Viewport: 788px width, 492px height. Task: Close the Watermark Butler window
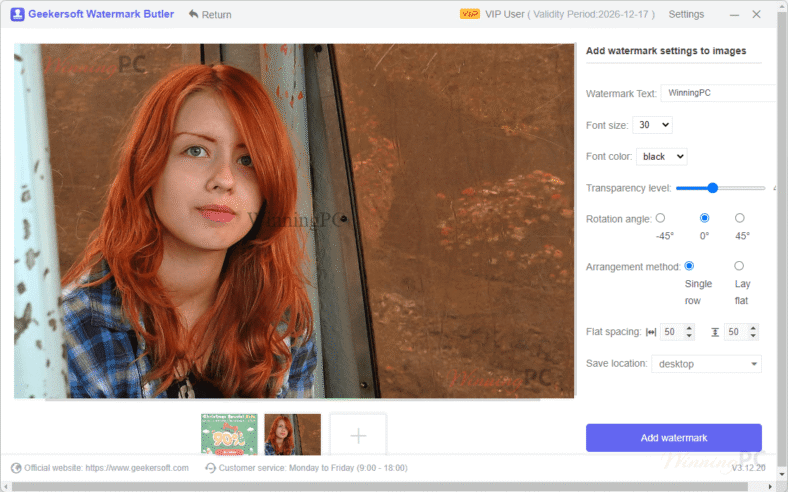pyautogui.click(x=756, y=14)
